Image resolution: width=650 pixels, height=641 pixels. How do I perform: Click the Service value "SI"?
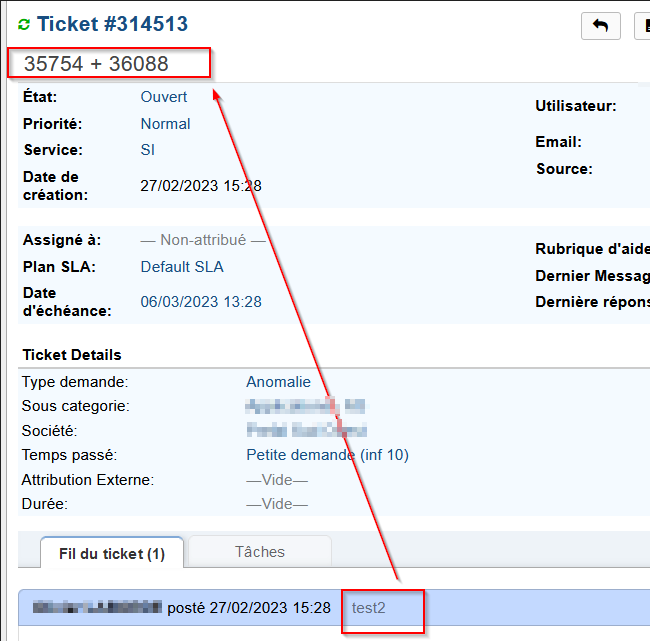point(148,150)
